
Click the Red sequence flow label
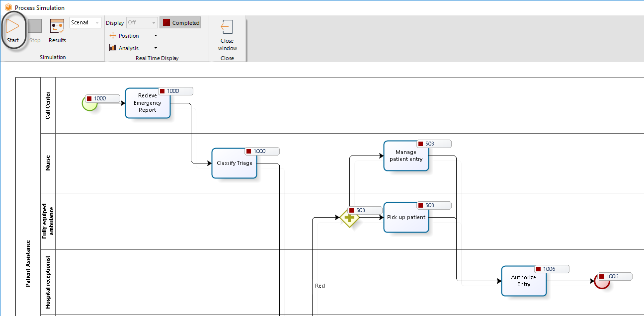pyautogui.click(x=320, y=286)
